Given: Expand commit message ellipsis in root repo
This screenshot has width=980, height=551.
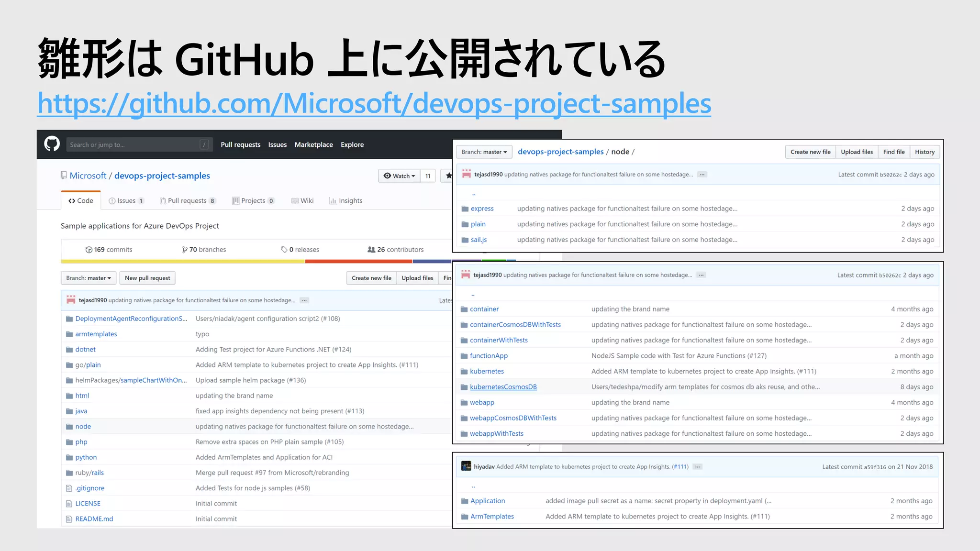Looking at the screenshot, I should click(x=304, y=300).
